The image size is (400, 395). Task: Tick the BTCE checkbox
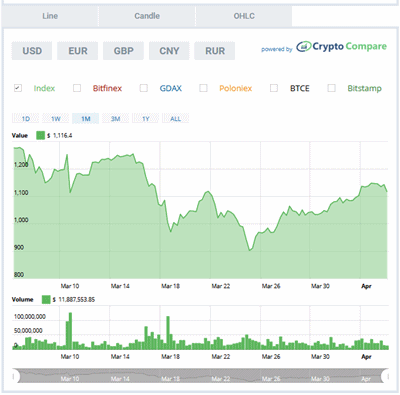pyautogui.click(x=274, y=88)
